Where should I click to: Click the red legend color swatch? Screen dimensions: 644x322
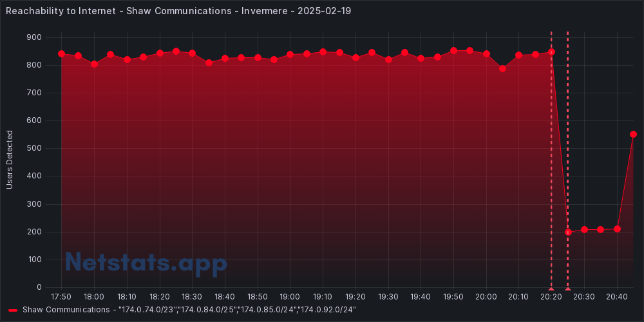[x=13, y=310]
